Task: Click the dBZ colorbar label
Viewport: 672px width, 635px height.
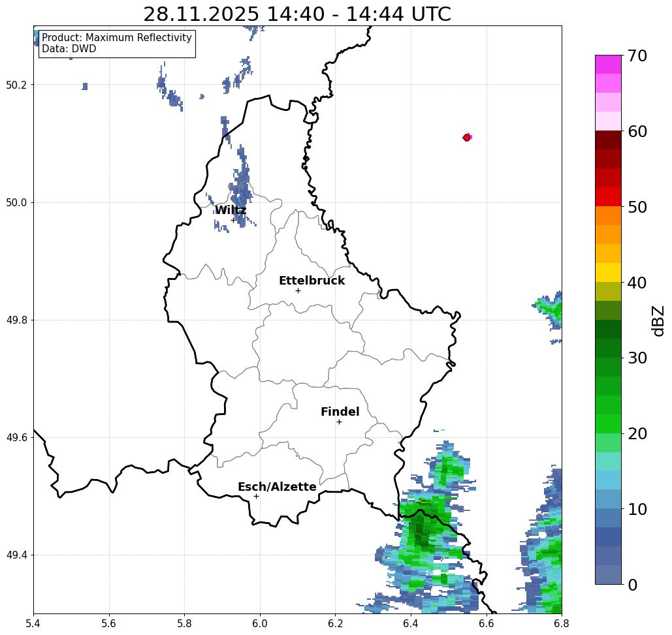Action: tap(658, 320)
